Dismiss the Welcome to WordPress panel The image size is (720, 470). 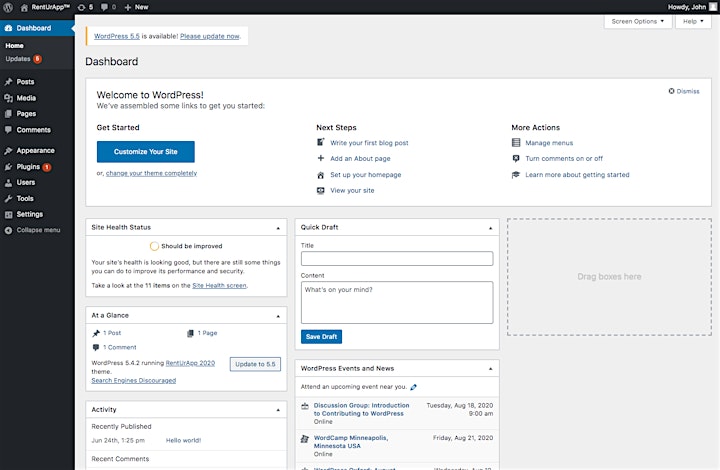(684, 91)
